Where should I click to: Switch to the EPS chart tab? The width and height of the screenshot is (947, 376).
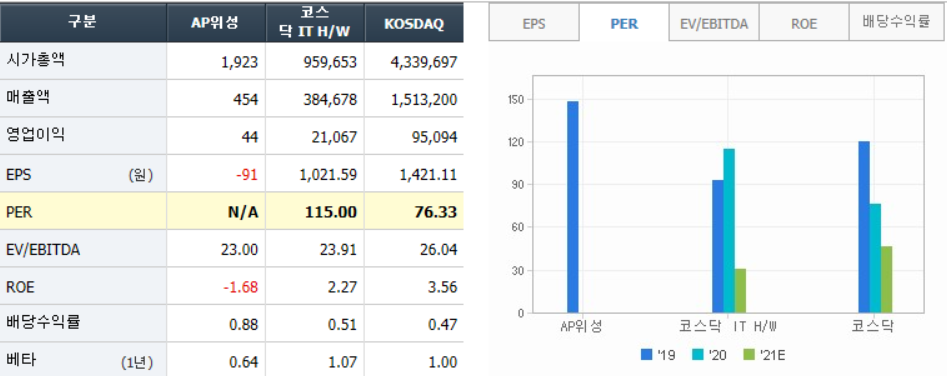(x=534, y=24)
